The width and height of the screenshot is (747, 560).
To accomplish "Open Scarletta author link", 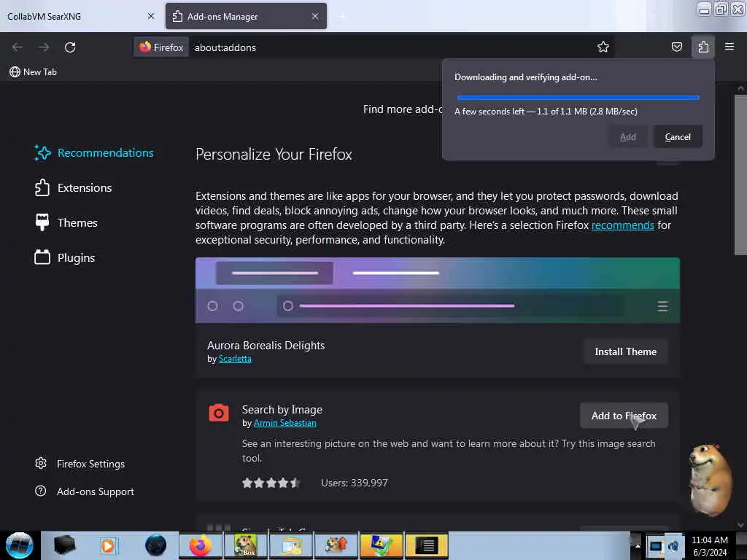I will [235, 359].
